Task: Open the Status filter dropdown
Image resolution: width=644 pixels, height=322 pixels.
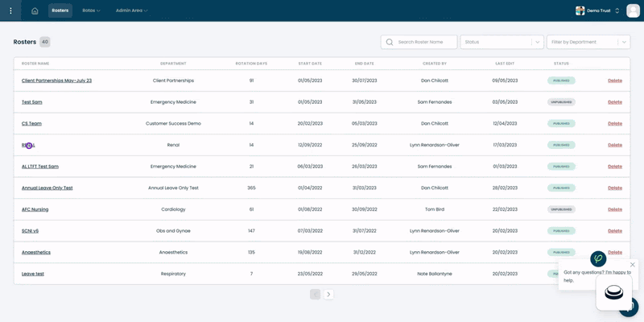Action: (x=502, y=42)
